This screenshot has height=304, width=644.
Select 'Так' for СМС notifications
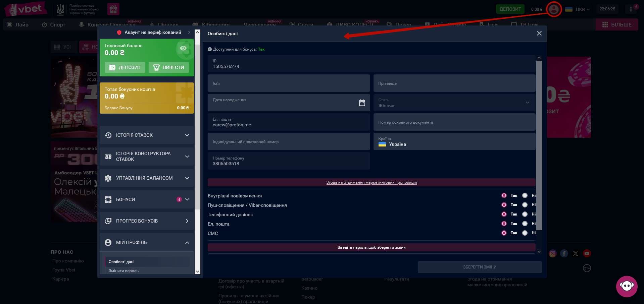coord(504,233)
